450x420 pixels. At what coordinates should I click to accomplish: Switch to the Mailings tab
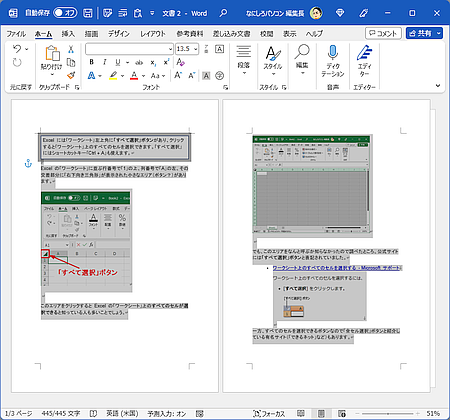click(231, 34)
